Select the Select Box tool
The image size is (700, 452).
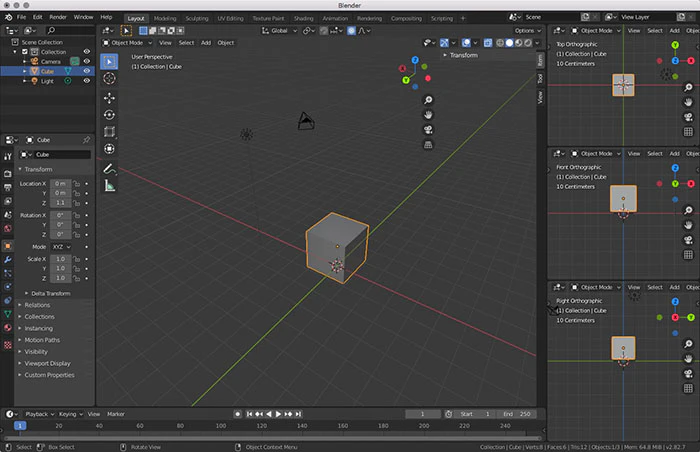[109, 62]
